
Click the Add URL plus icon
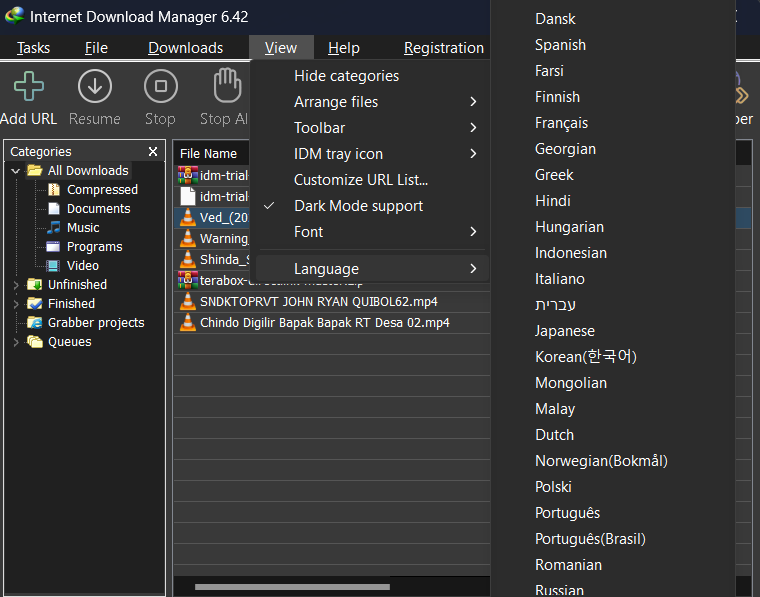(29, 86)
